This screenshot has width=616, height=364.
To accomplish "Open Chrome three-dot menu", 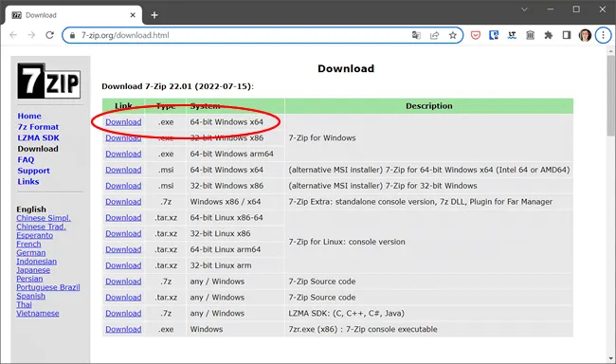I will pos(603,35).
